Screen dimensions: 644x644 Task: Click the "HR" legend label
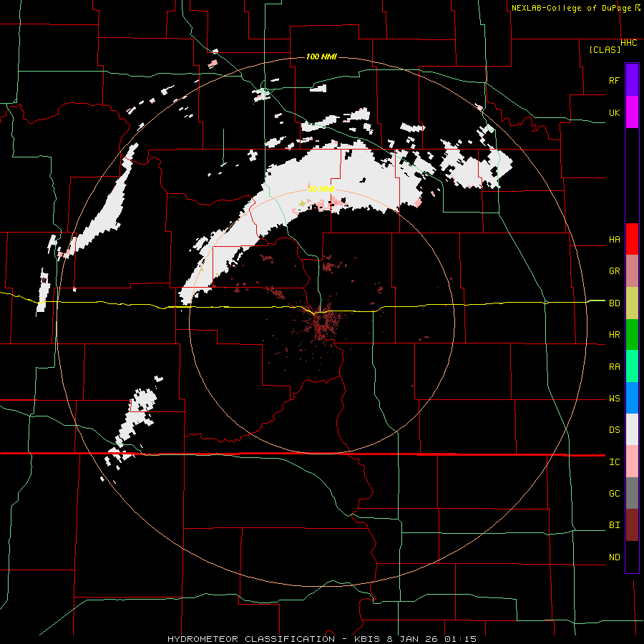pos(614,335)
